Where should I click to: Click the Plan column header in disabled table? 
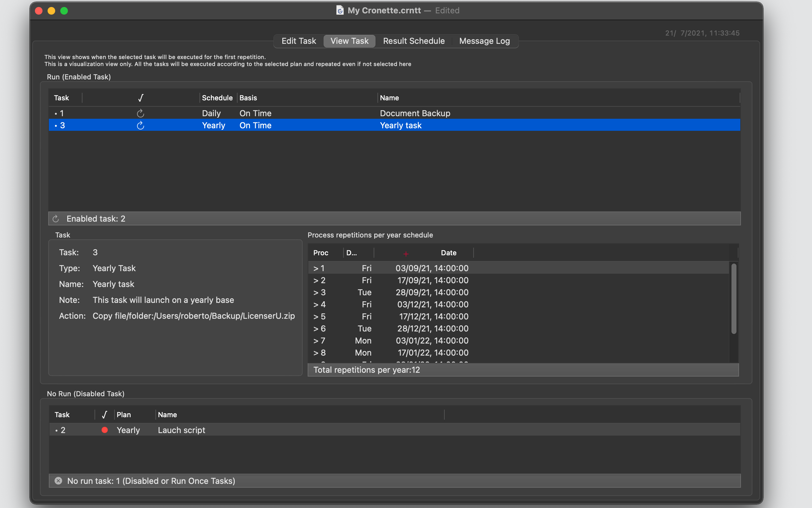tap(135, 415)
